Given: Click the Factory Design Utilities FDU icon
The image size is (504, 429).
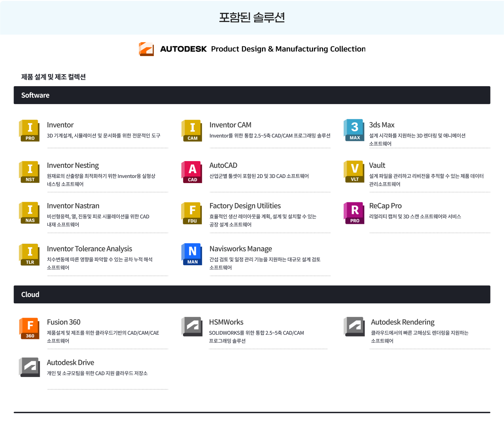Looking at the screenshot, I should 192,213.
